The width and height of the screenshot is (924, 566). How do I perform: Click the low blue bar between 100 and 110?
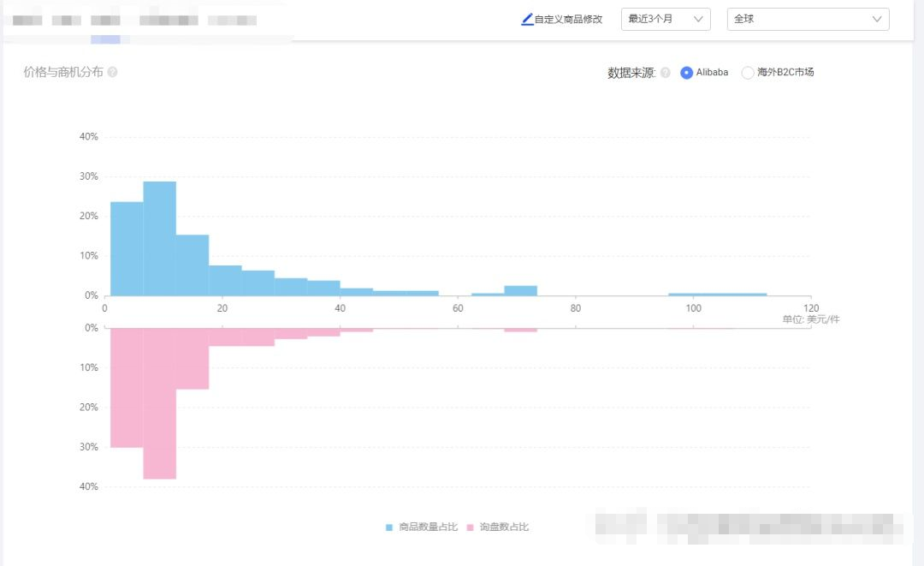718,295
